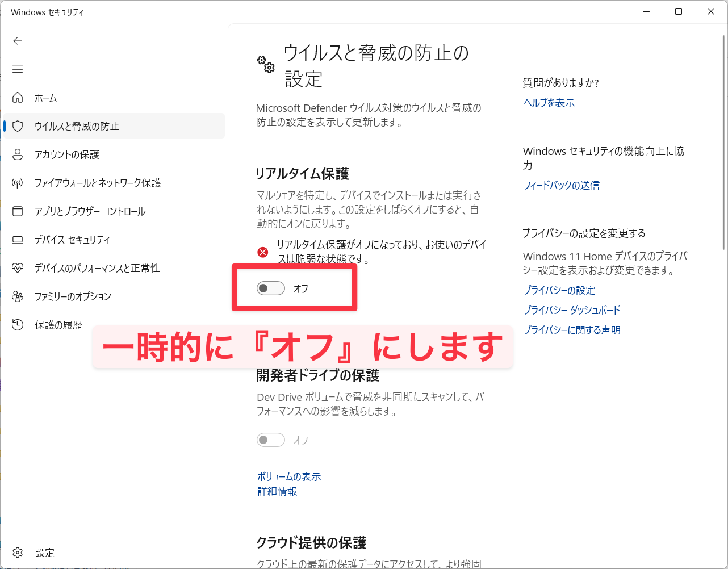Click the red error icon under real-time protection

263,252
